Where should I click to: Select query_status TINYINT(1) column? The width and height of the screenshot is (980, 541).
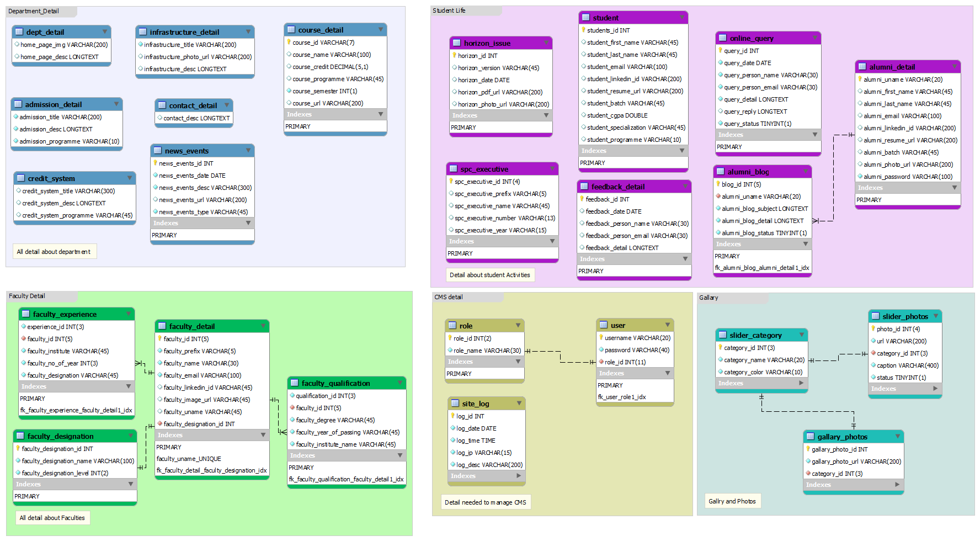[x=768, y=124]
